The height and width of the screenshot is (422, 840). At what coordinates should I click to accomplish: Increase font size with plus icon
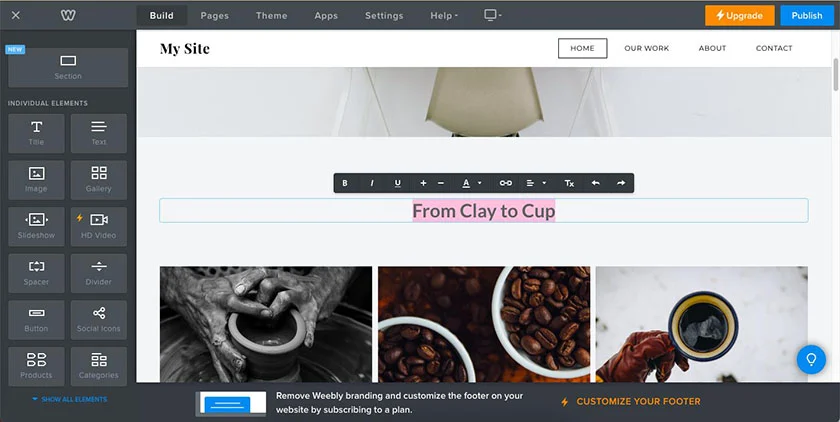point(423,183)
